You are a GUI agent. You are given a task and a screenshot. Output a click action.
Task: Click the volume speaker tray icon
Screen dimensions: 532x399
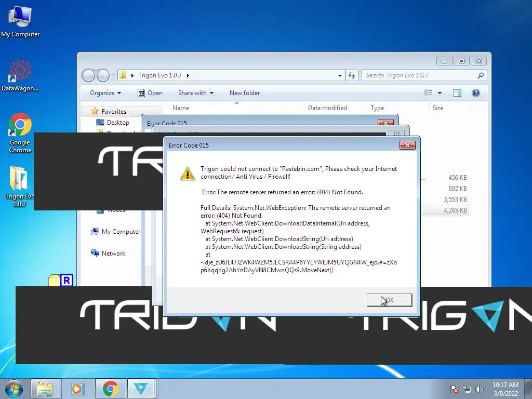point(479,389)
